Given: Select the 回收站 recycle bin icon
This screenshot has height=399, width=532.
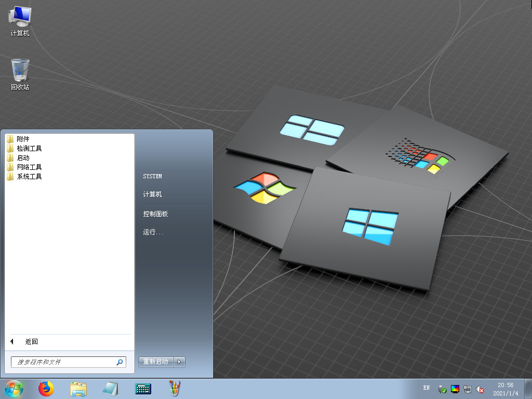Looking at the screenshot, I should 20,74.
